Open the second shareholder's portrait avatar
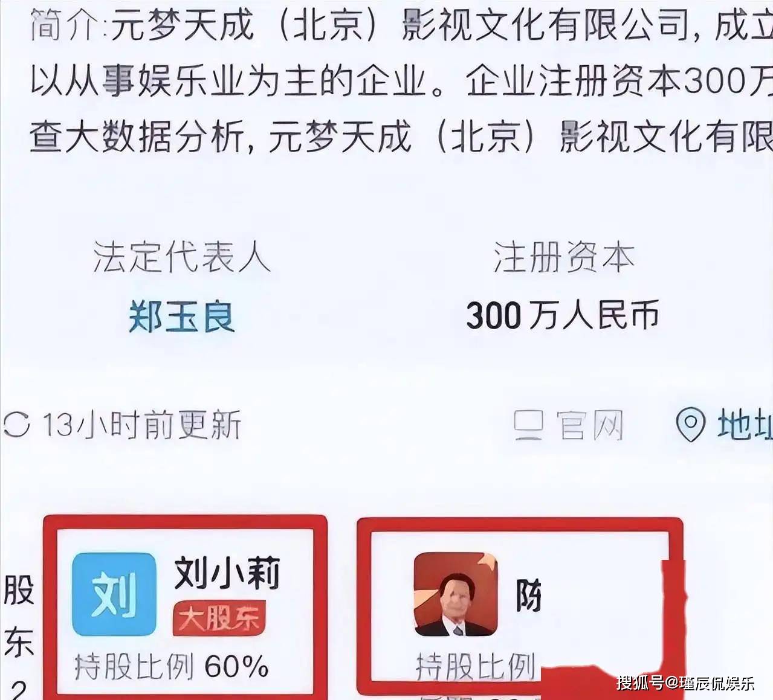 [x=456, y=594]
